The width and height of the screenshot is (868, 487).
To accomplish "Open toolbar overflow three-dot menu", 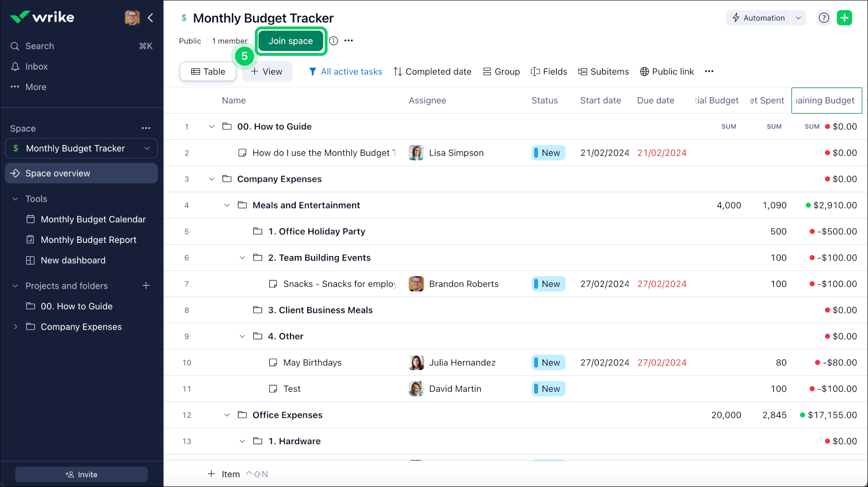I will tap(709, 71).
